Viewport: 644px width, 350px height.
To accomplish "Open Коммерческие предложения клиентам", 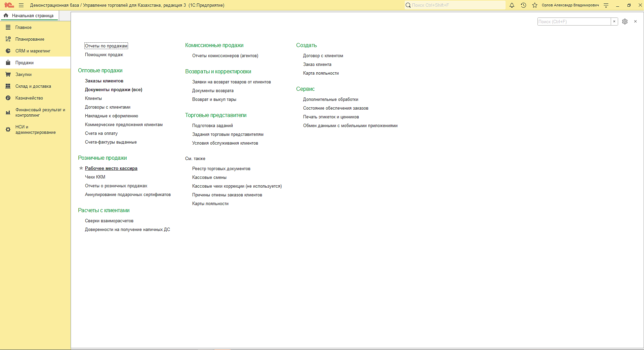I will (124, 124).
